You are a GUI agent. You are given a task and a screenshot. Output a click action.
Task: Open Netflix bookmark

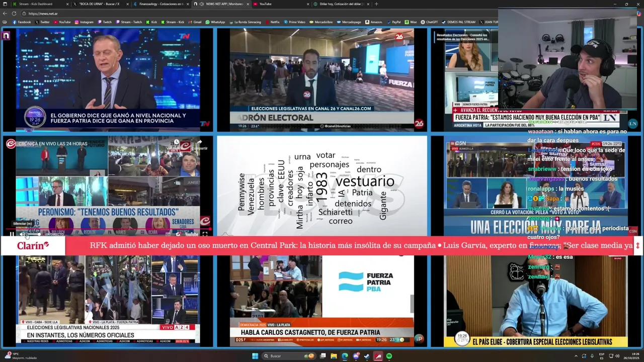coord(272,22)
